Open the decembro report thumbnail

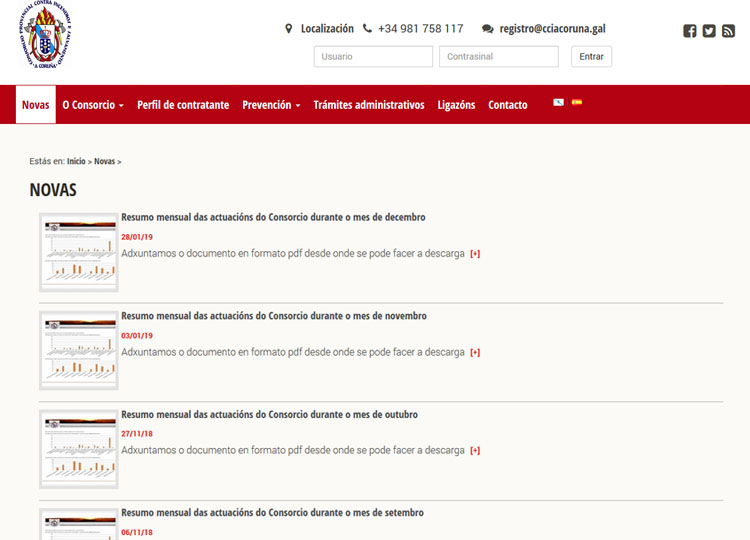(x=79, y=252)
